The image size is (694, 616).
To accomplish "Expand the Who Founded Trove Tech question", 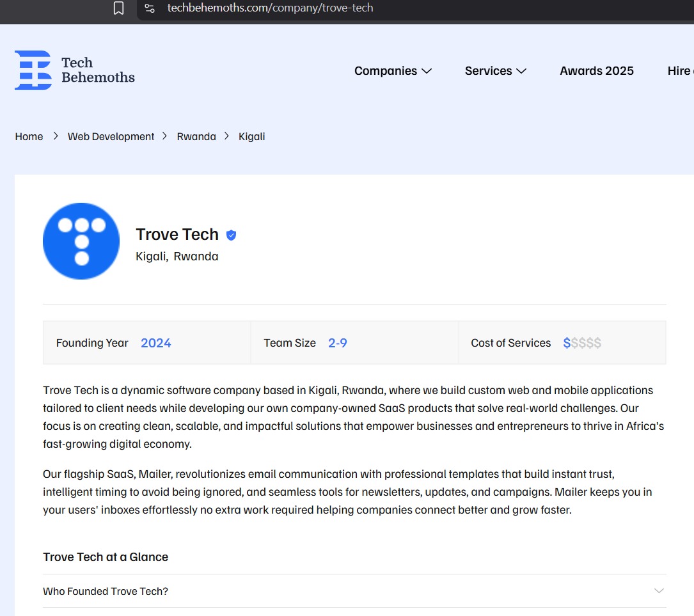I will pos(354,591).
